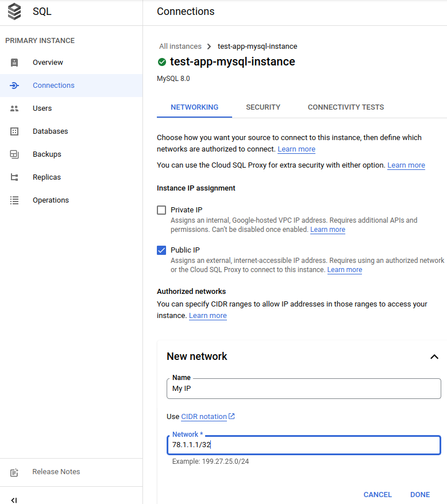View the Release Notes
Screen dimensions: 447x504
[x=56, y=471]
